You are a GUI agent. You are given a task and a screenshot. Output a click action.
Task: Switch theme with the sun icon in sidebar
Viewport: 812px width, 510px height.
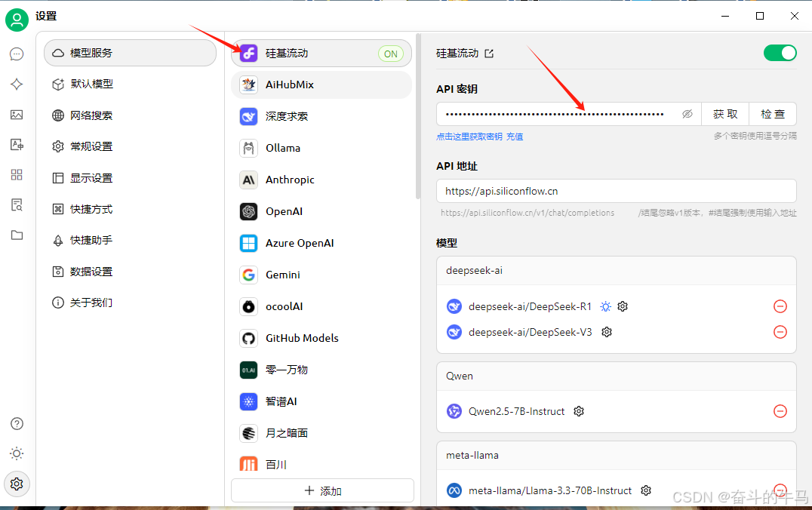tap(17, 453)
